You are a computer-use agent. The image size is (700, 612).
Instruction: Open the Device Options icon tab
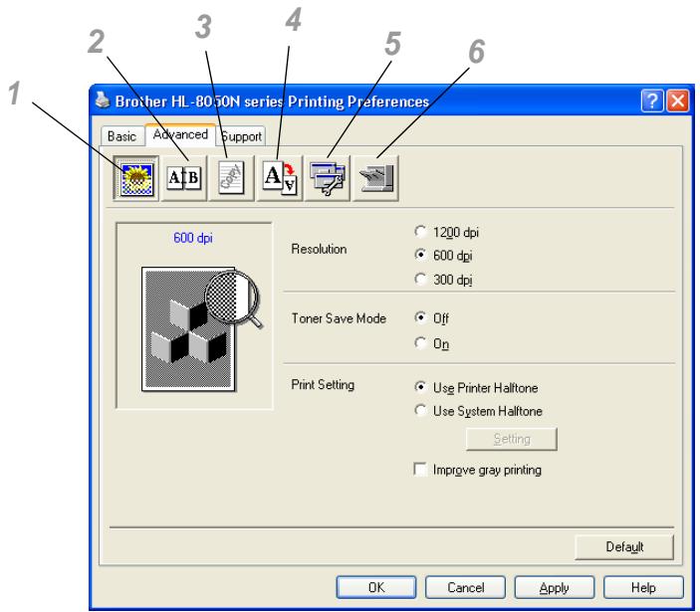(328, 178)
